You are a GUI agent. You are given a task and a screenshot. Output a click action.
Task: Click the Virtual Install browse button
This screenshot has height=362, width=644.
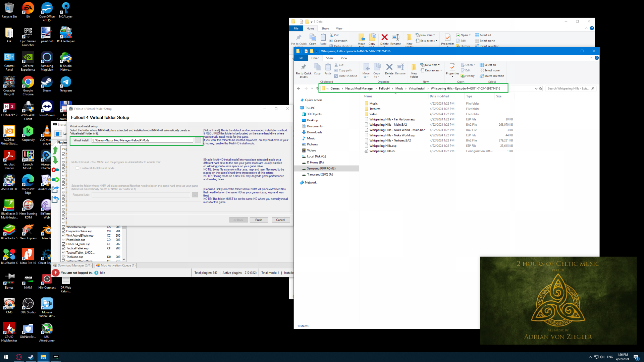pos(198,140)
